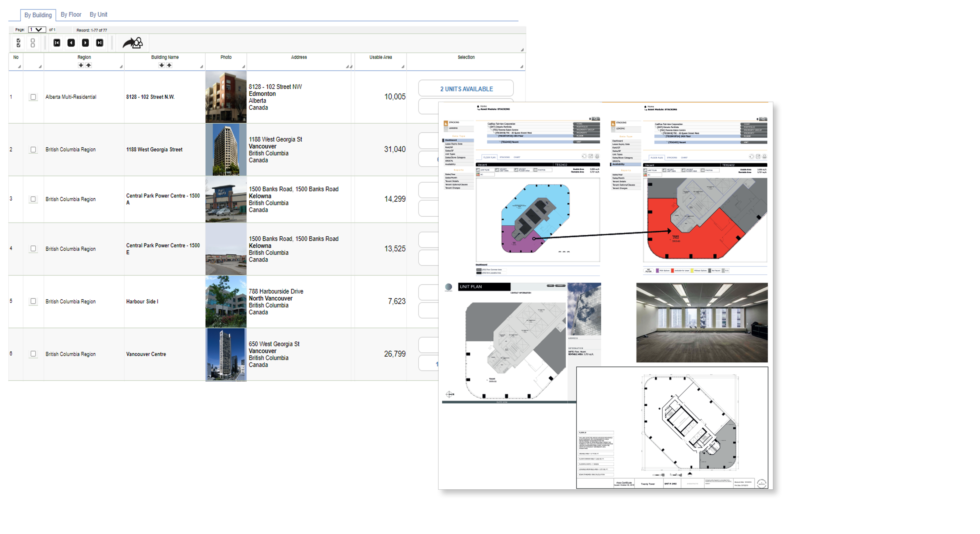Image resolution: width=980 pixels, height=534 pixels.
Task: Click the Vancouver Centre photo thumbnail
Action: 226,354
